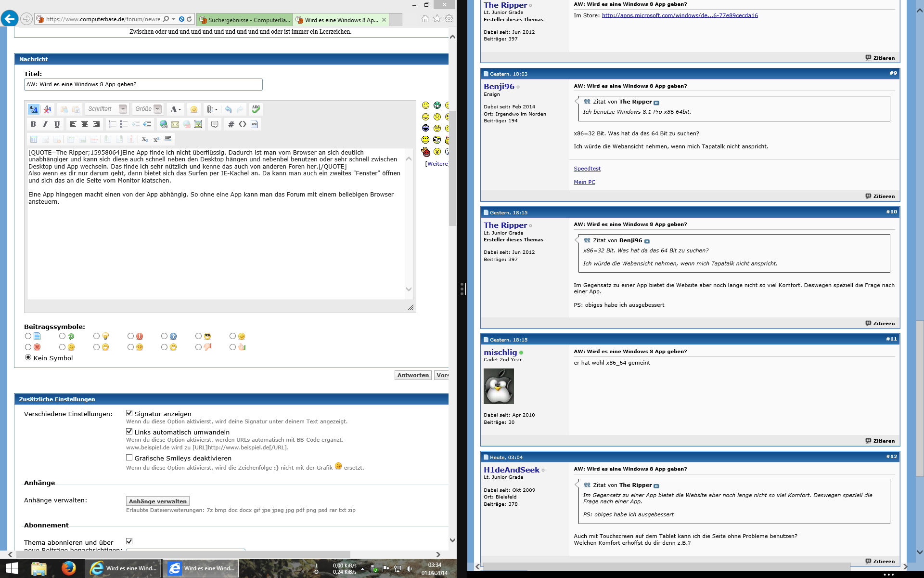
Task: Insert a link with globe icon
Action: point(164,124)
